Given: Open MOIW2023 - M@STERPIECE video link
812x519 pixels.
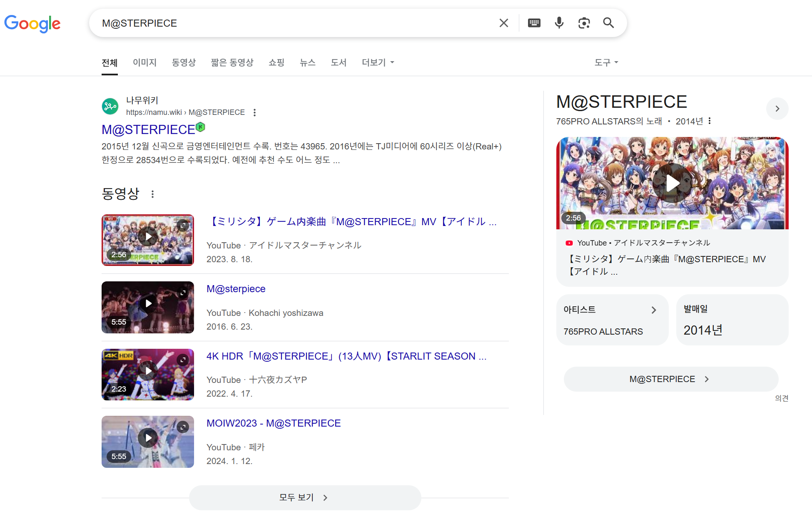Looking at the screenshot, I should tap(274, 423).
